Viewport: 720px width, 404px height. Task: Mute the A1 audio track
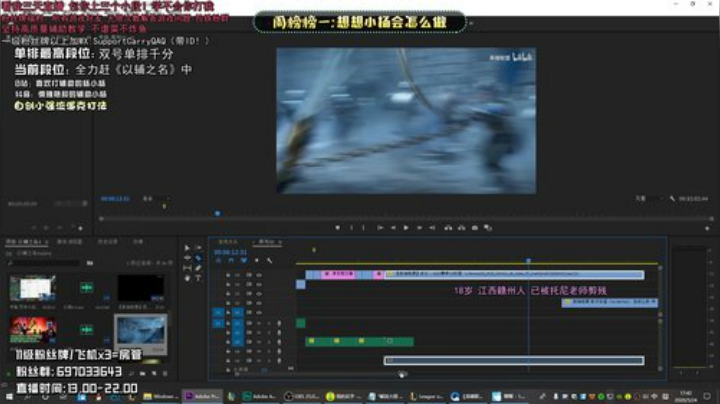pyautogui.click(x=259, y=323)
